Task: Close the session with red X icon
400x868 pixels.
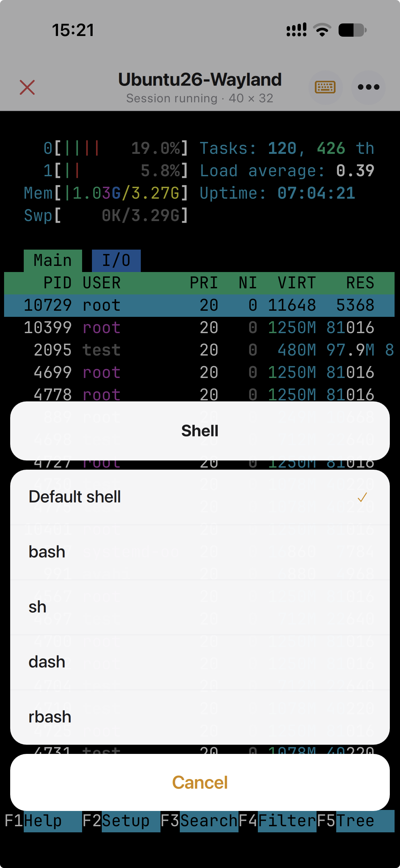Action: click(x=27, y=87)
